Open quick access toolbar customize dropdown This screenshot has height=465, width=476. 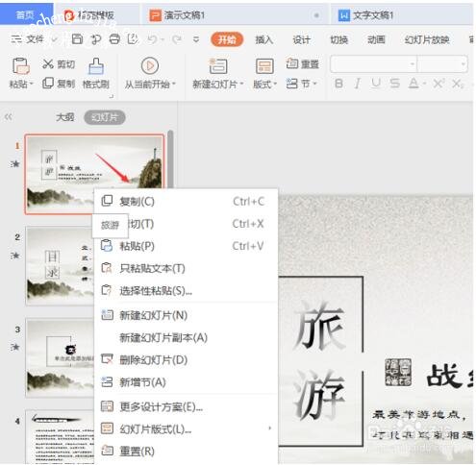(x=196, y=39)
